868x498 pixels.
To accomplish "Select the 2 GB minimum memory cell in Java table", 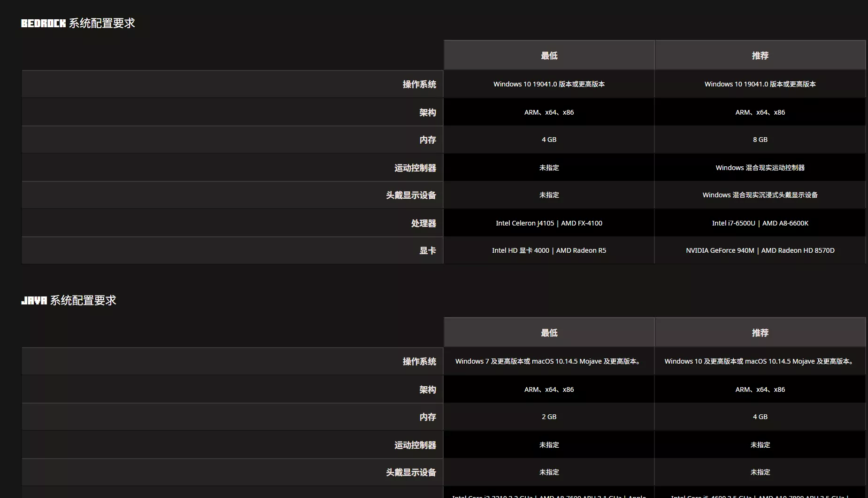I will point(549,417).
